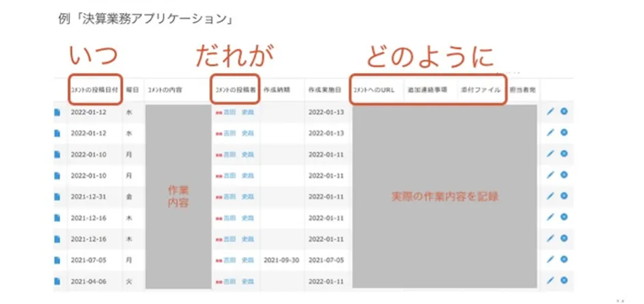Open the document icon of the 2021-12-31 row

click(x=57, y=197)
